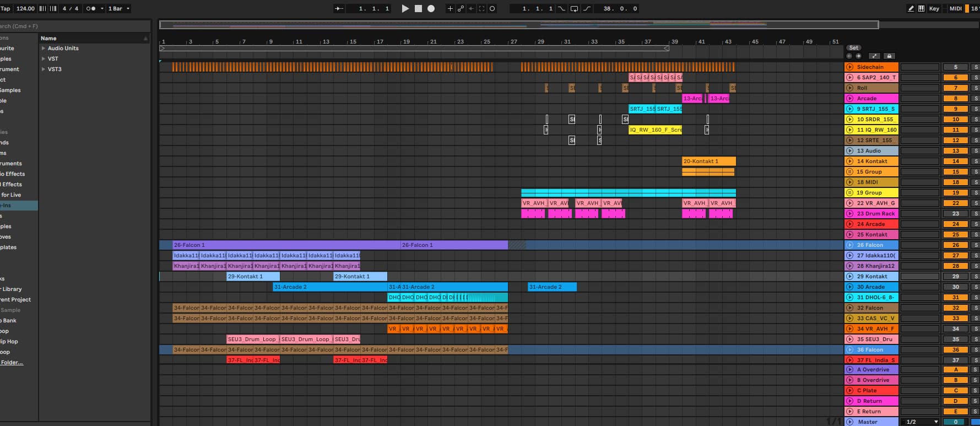Unfold the 15 Group track
Viewport: 980px width, 426px height.
coord(849,172)
